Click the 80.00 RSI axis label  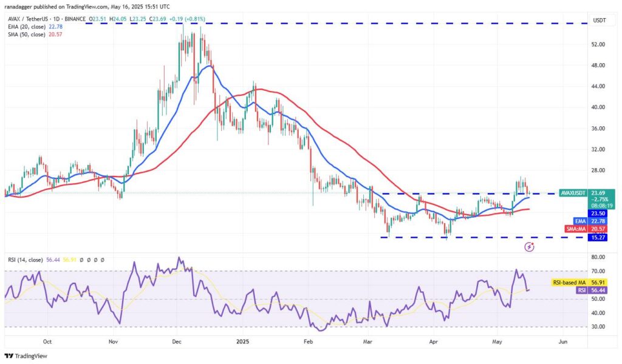coord(598,257)
